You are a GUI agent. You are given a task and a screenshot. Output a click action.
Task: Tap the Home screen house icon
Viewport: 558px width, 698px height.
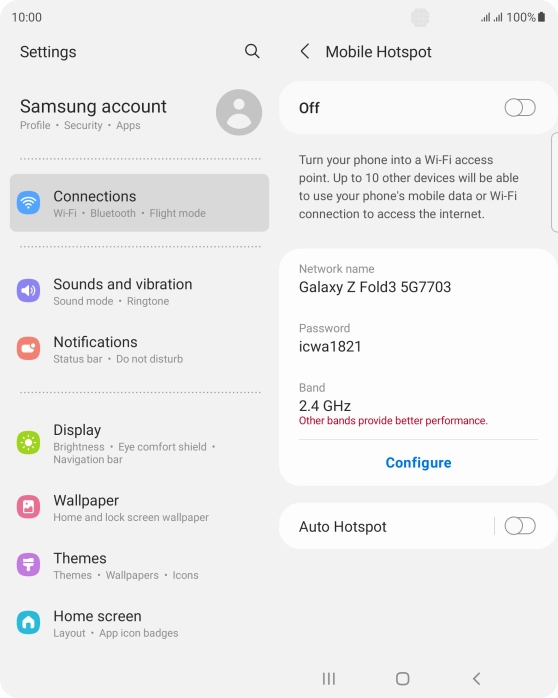[28, 622]
